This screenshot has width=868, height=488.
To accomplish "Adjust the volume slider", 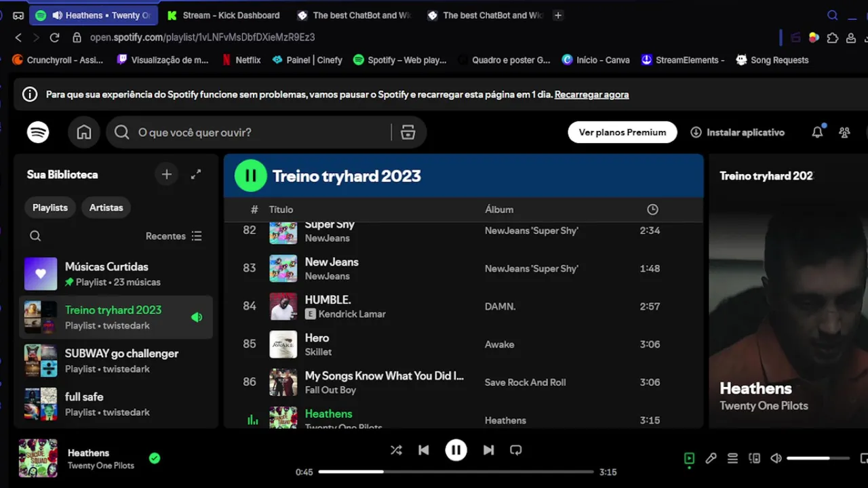I will (818, 458).
